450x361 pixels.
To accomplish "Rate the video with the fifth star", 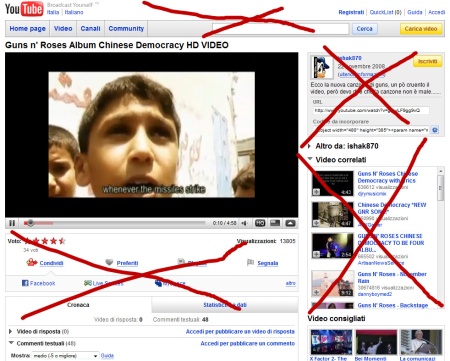I will click(x=62, y=241).
